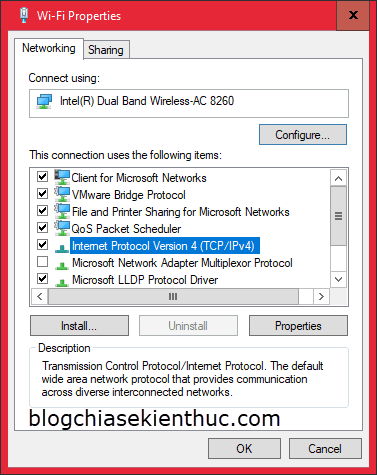Click the Internet Protocol Version 4 icon

(62, 248)
